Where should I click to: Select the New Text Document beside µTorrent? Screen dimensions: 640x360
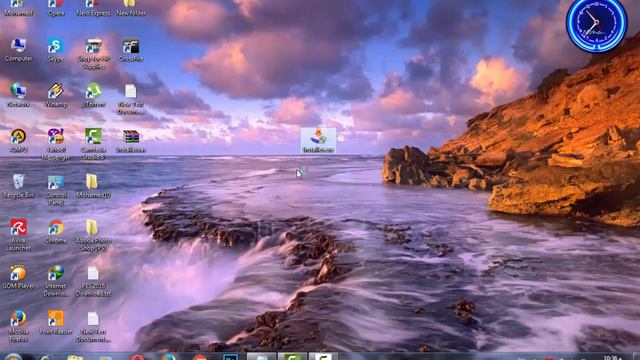click(131, 99)
